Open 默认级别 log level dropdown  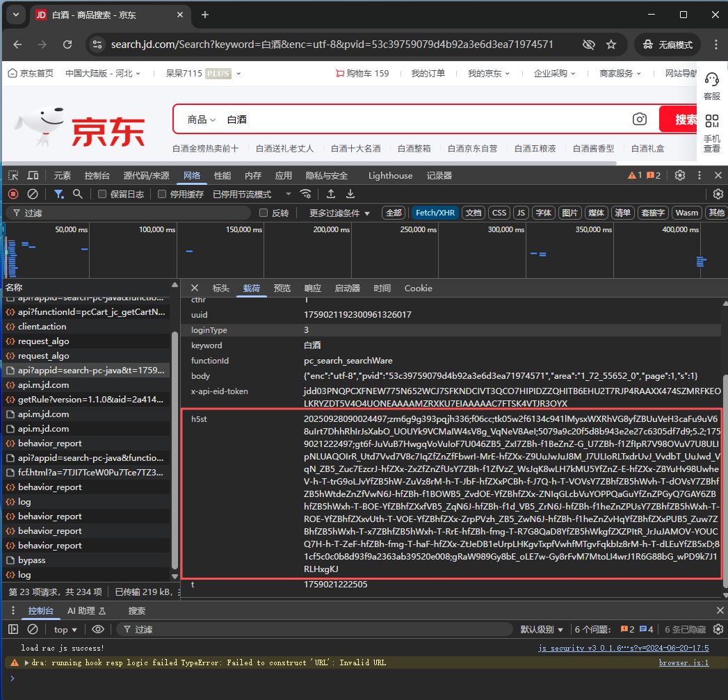(542, 629)
